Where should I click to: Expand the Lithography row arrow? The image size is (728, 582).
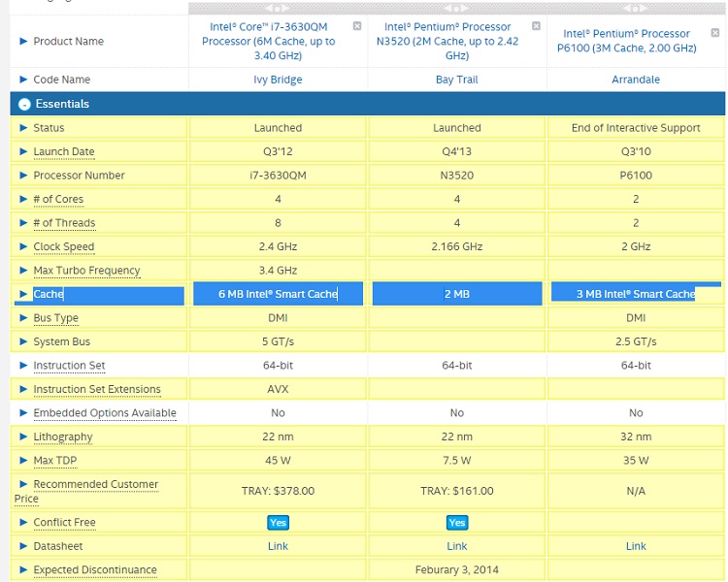coord(24,437)
